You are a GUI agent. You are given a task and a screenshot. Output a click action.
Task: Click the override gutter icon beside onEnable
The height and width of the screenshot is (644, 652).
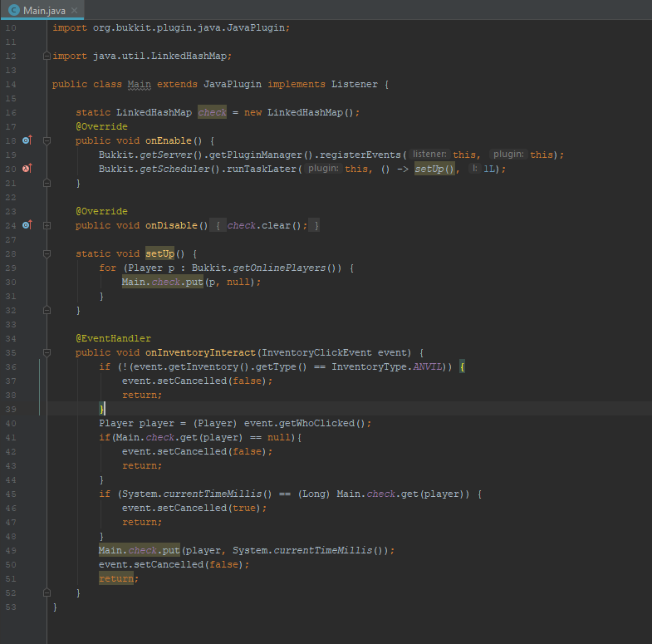pos(27,140)
